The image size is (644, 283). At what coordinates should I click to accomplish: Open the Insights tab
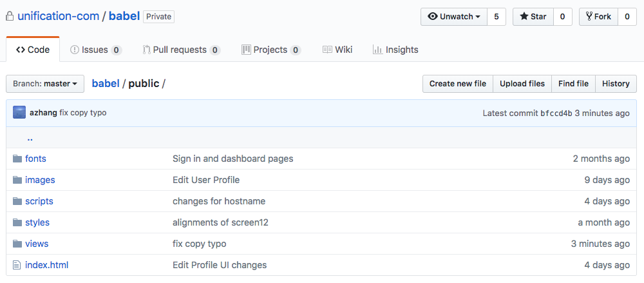[x=395, y=50]
